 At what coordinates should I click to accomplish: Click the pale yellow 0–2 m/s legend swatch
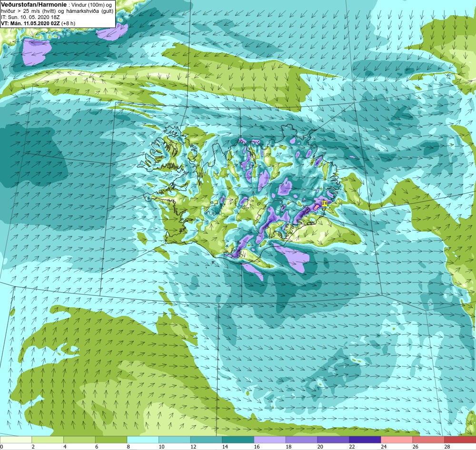[x=16, y=440]
